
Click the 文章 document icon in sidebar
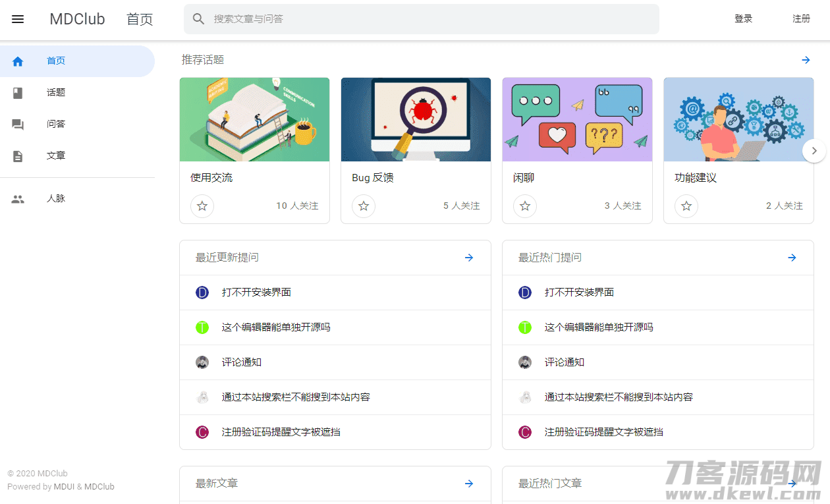point(17,155)
